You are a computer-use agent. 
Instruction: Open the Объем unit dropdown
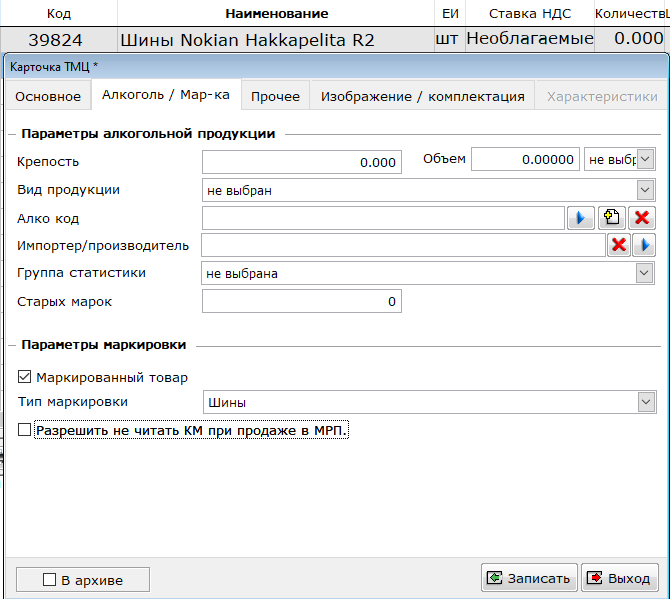[645, 159]
